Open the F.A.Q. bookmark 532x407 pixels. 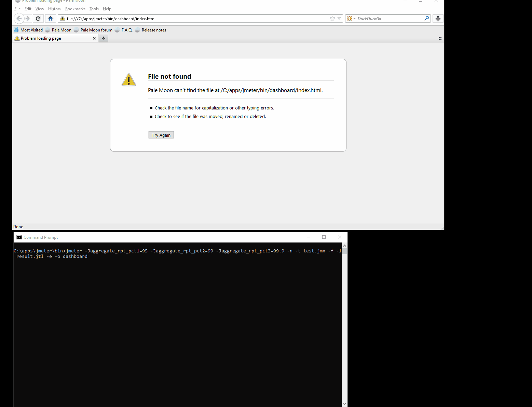click(124, 30)
